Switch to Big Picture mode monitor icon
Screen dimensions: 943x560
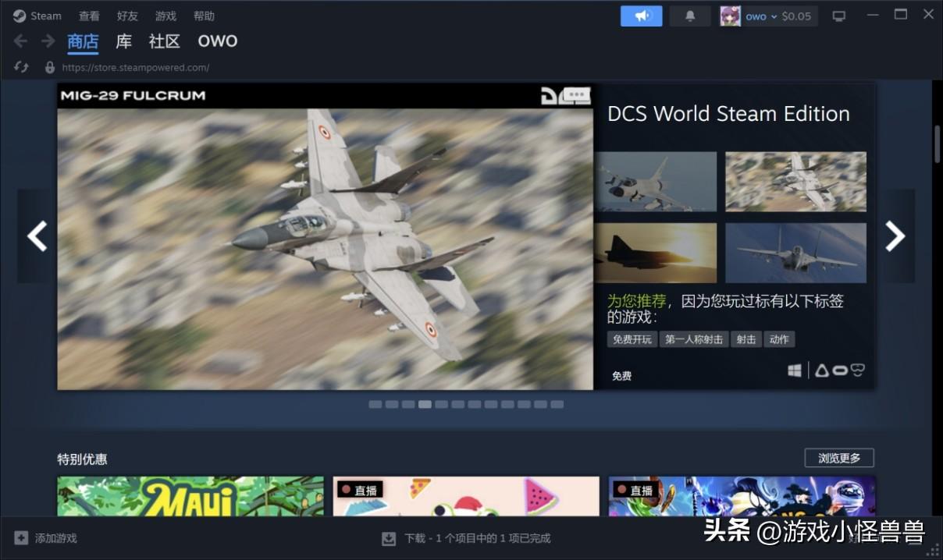coord(839,16)
